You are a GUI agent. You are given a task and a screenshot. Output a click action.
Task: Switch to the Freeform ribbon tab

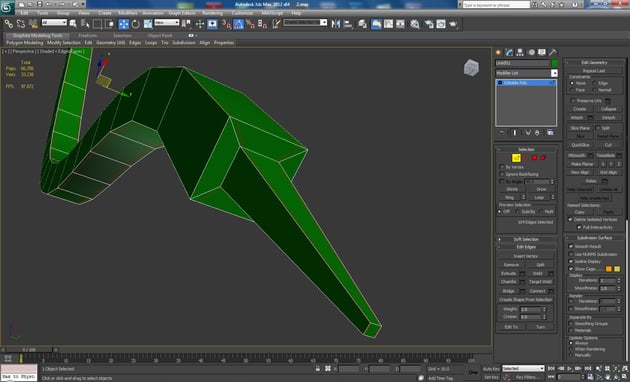click(x=88, y=35)
